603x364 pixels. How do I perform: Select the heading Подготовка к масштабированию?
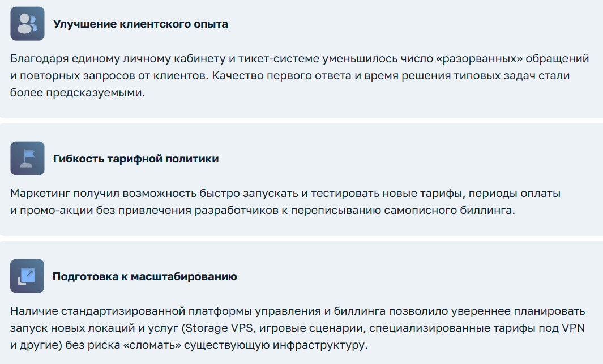coord(145,277)
